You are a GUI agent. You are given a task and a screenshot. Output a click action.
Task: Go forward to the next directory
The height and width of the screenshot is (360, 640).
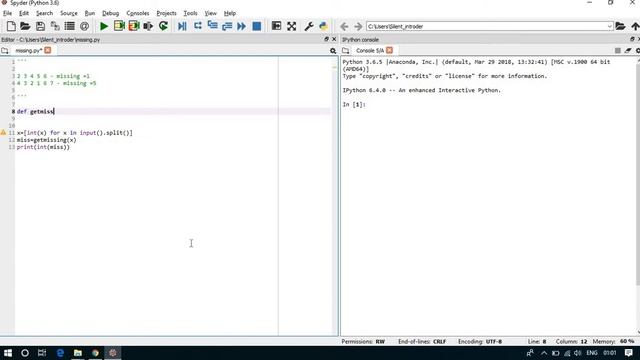358,27
